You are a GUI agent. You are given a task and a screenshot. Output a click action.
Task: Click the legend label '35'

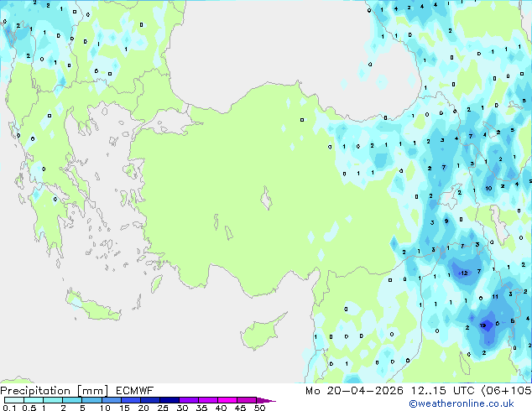click(201, 408)
